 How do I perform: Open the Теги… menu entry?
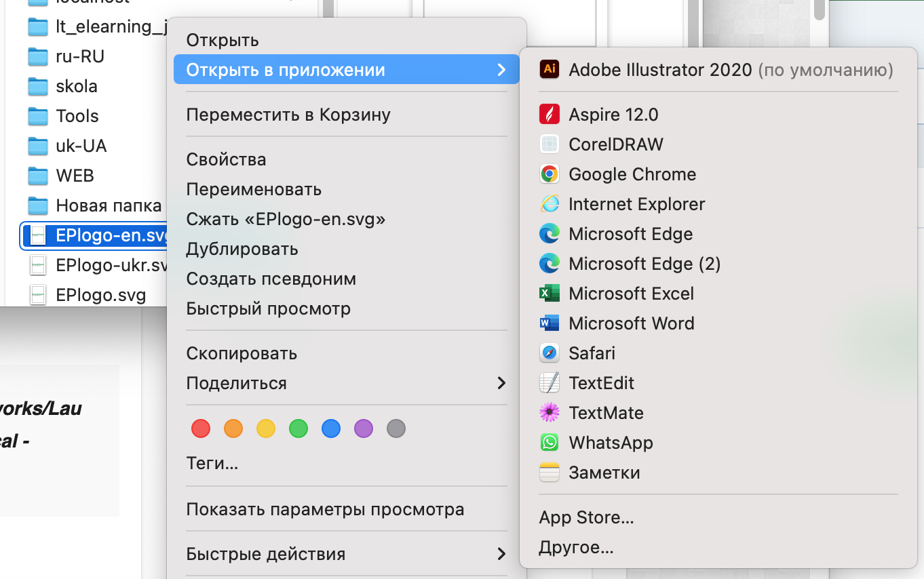(347, 464)
